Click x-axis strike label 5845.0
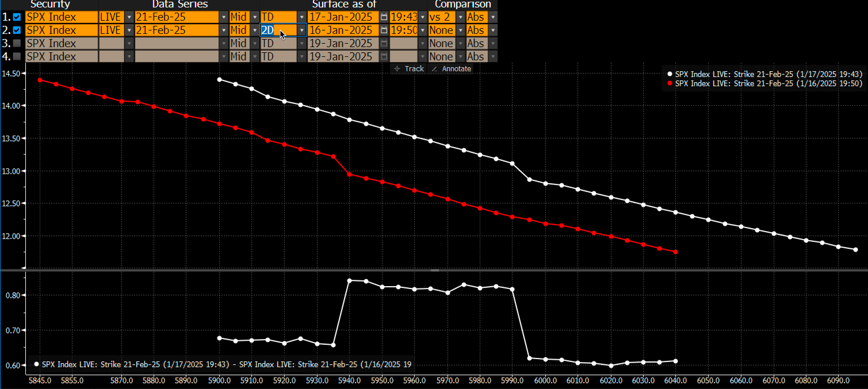This screenshot has height=389, width=868. 40,380
